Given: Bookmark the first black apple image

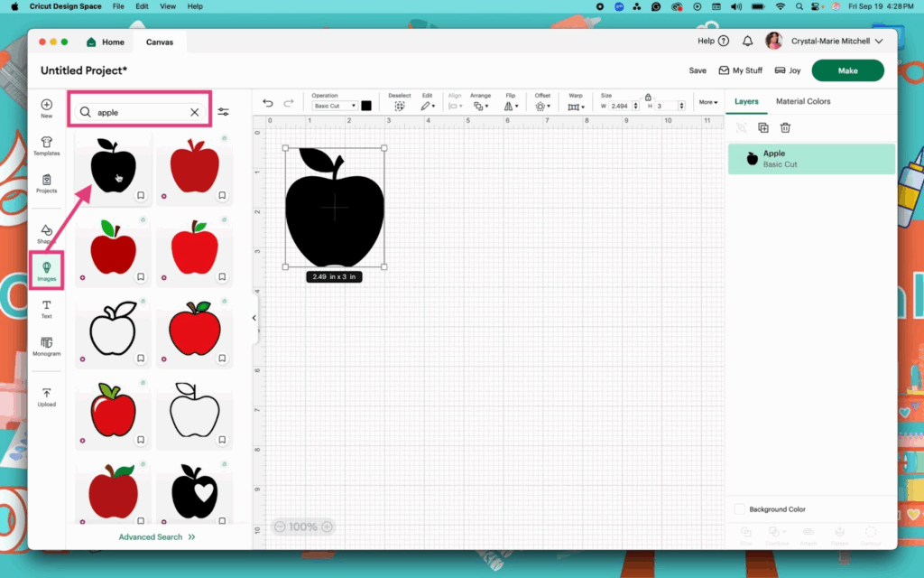Looking at the screenshot, I should 141,195.
